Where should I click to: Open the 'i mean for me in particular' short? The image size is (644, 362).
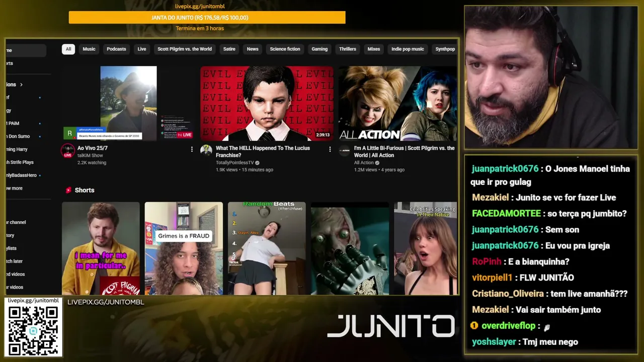(x=101, y=248)
